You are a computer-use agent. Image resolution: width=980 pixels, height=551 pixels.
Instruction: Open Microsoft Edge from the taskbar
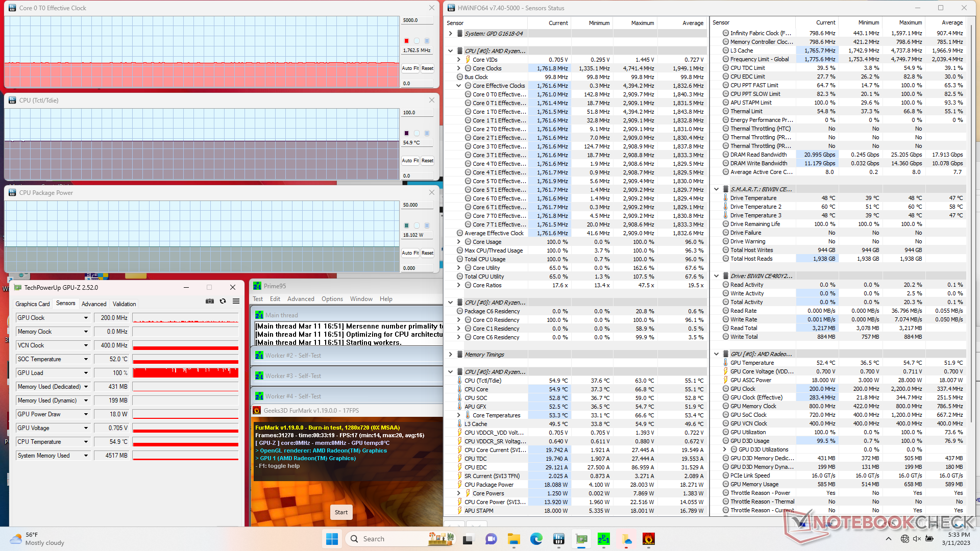click(x=536, y=539)
